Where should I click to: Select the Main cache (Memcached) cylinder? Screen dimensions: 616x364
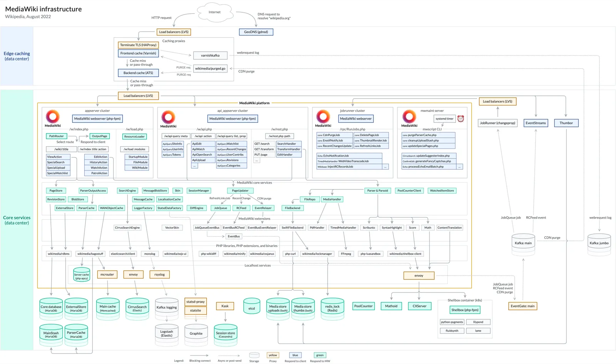[108, 308]
